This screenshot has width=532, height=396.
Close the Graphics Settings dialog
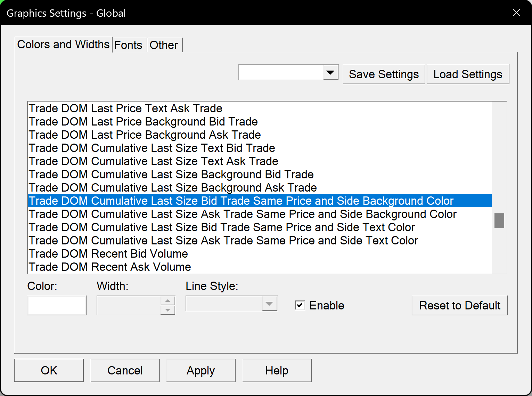point(516,13)
